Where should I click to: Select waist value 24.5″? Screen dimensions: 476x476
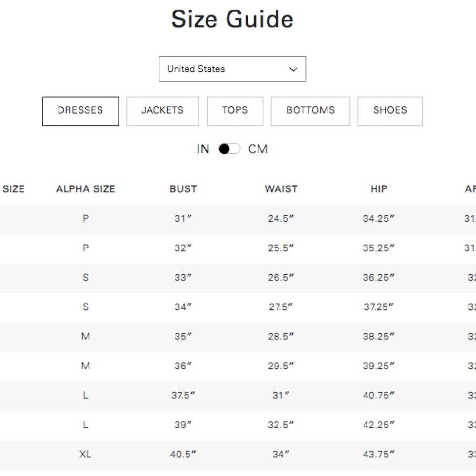pos(281,218)
